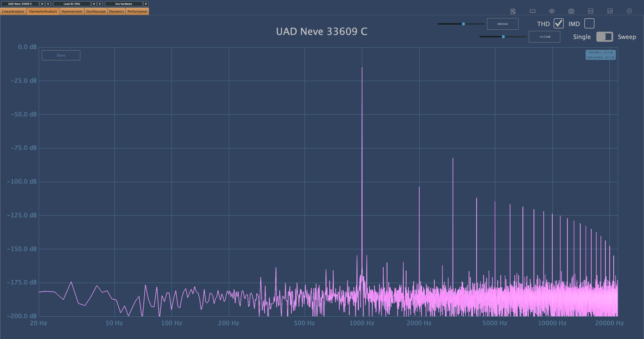Click the 1|2 compare icon
This screenshot has height=339, width=644.
(x=590, y=11)
